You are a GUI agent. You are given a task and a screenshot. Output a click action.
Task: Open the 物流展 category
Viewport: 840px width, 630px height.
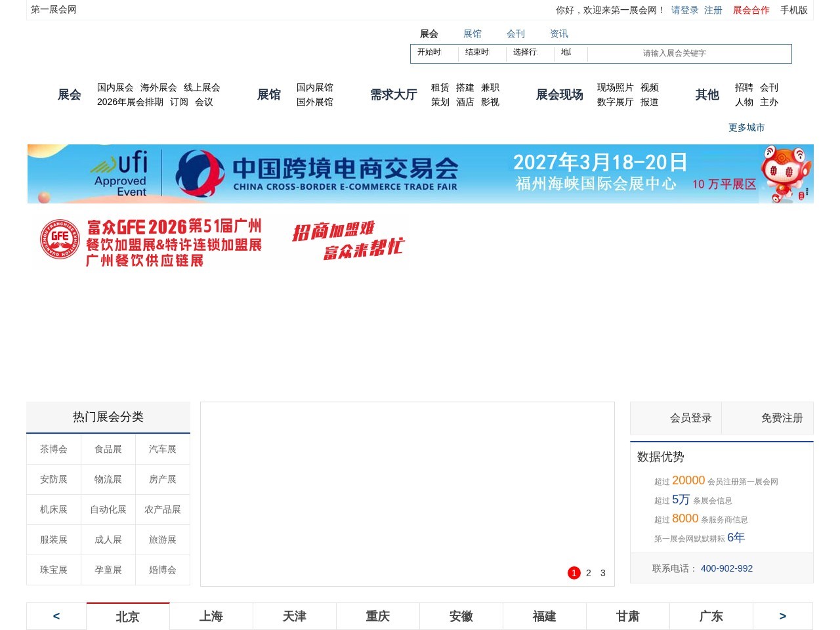pyautogui.click(x=108, y=480)
